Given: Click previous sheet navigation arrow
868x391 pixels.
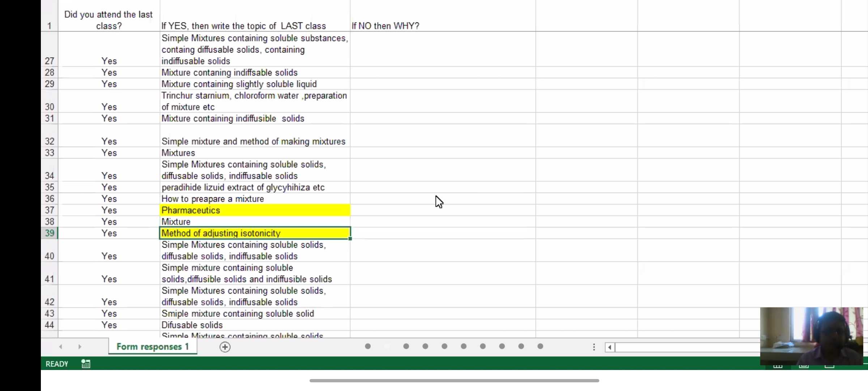Looking at the screenshot, I should (x=61, y=347).
